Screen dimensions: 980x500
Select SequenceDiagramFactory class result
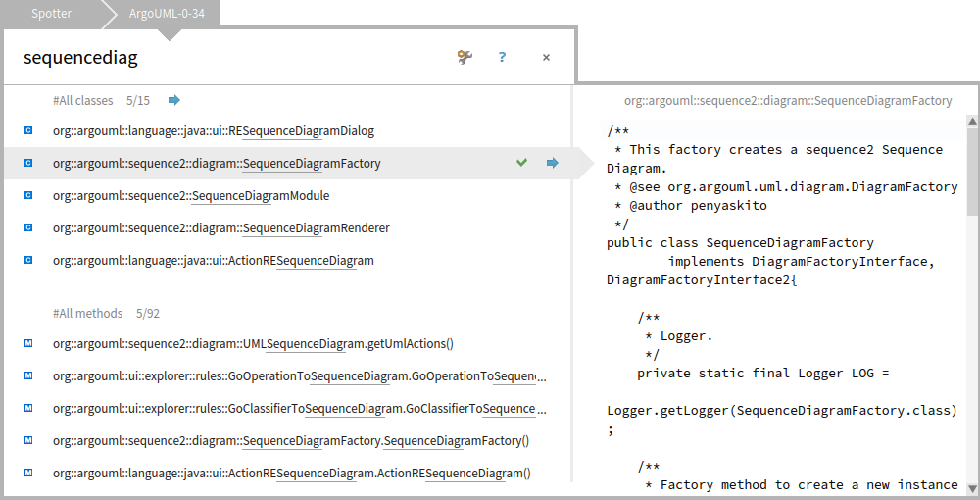[x=287, y=163]
